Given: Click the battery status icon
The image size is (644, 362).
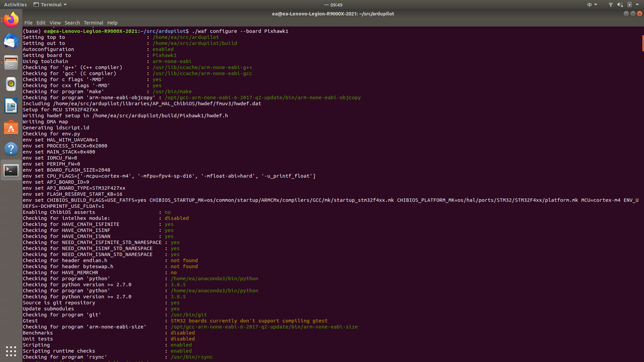Looking at the screenshot, I should pos(630,4).
